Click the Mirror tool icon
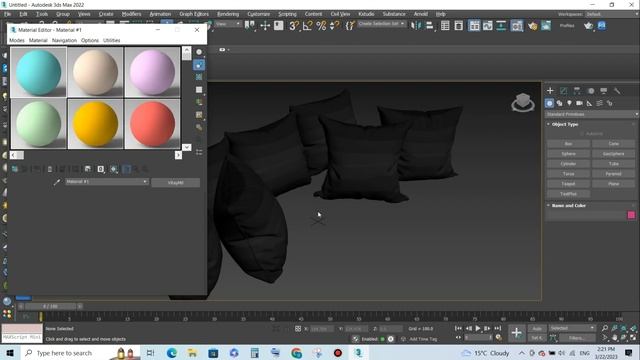The image size is (640, 360). tap(416, 26)
